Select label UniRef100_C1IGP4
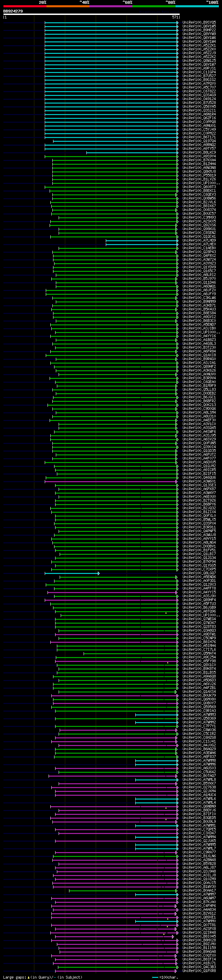Screen dimensions: 222x980 click(199, 72)
